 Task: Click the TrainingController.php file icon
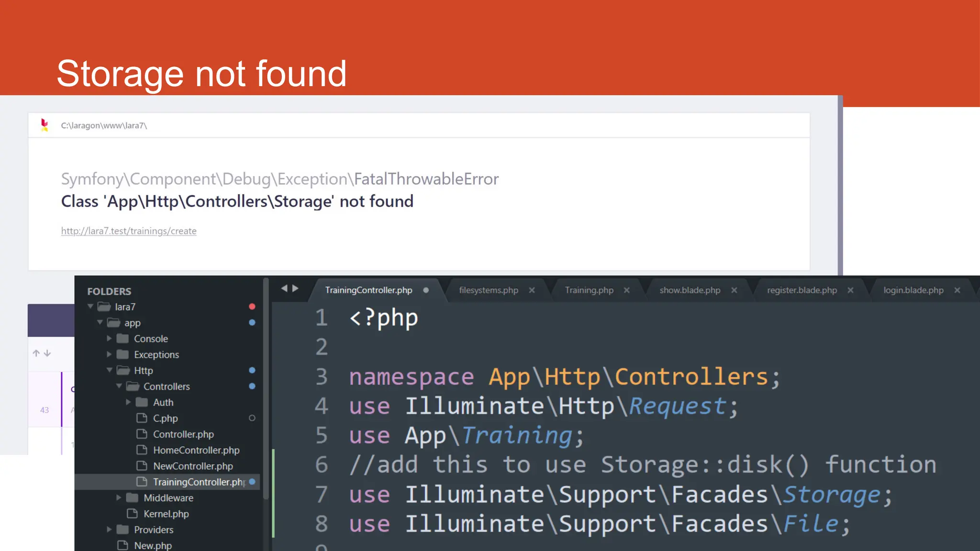(x=142, y=482)
